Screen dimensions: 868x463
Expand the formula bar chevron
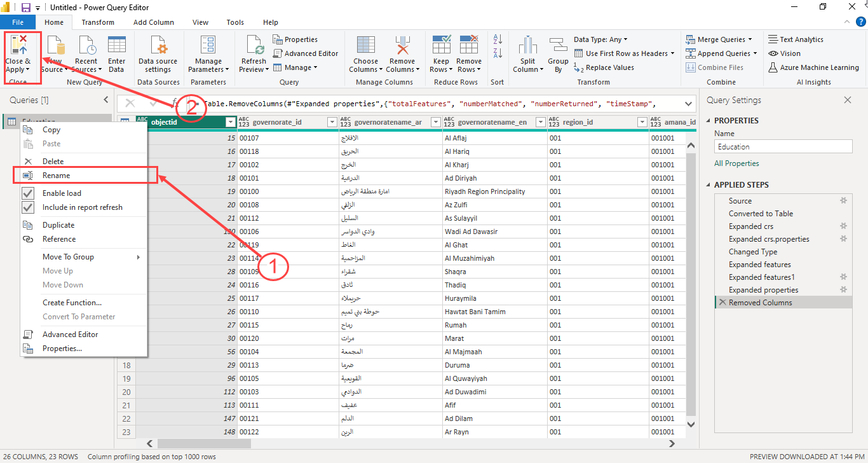click(688, 102)
